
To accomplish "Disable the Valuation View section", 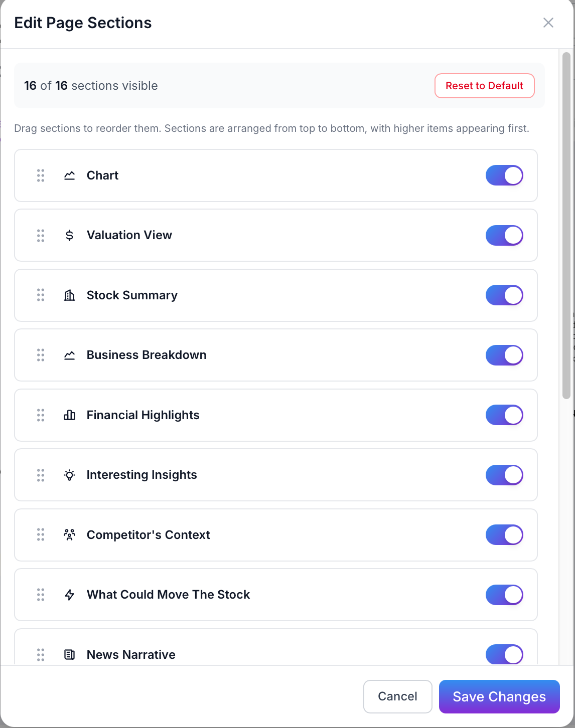I will click(504, 235).
